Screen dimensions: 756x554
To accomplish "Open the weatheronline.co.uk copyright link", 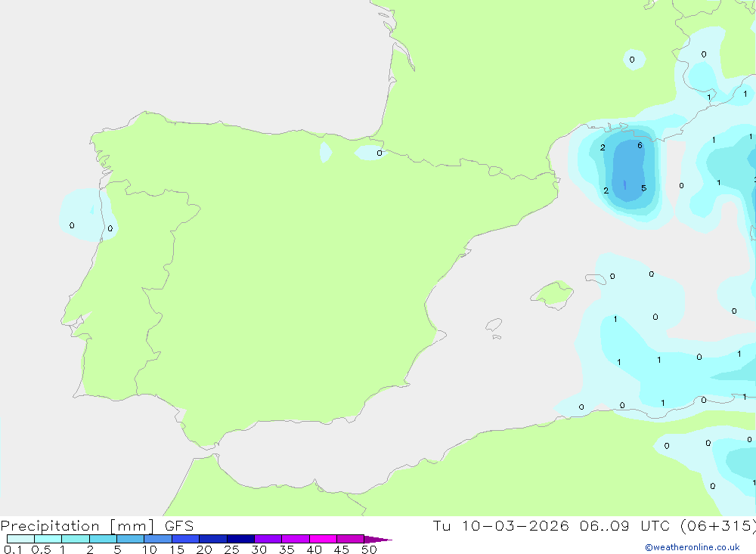I will point(692,547).
